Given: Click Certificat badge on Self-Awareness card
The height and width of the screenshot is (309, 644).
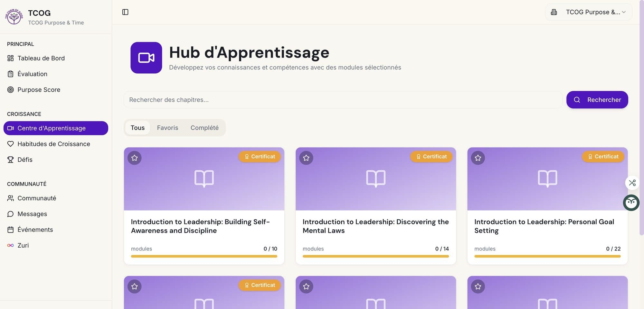Looking at the screenshot, I should click(260, 157).
